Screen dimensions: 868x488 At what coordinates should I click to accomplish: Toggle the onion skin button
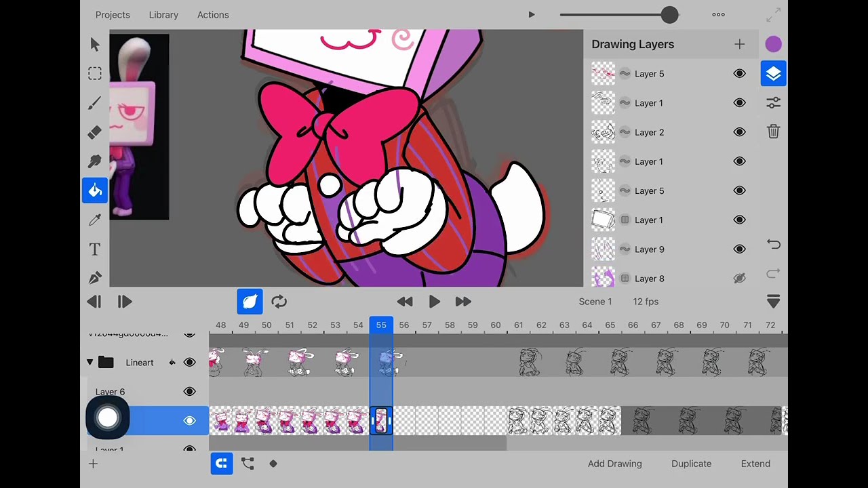click(x=250, y=302)
